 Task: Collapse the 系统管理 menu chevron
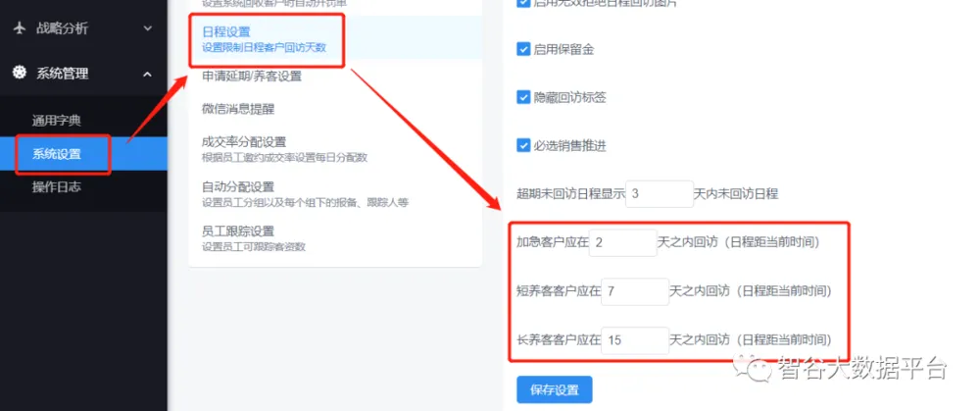148,74
